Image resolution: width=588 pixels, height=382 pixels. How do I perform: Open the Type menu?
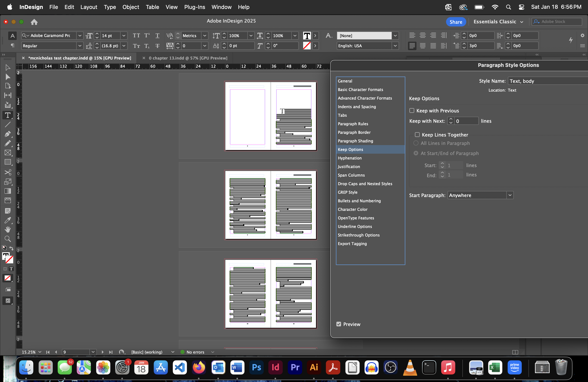(x=110, y=7)
